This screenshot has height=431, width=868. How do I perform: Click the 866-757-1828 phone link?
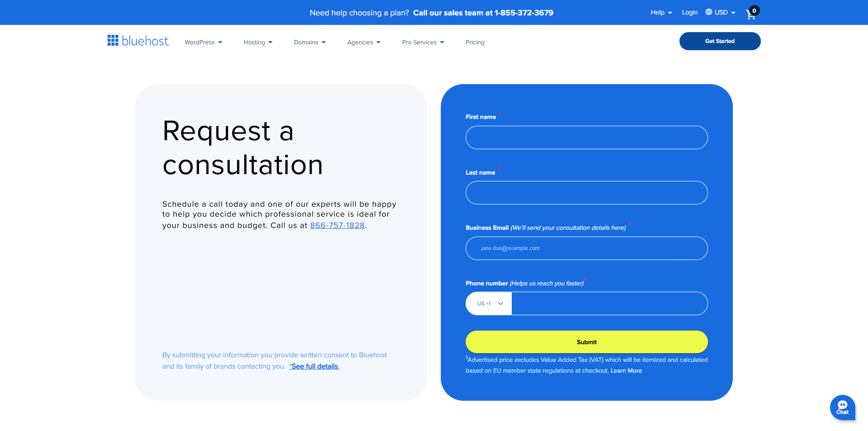point(337,225)
